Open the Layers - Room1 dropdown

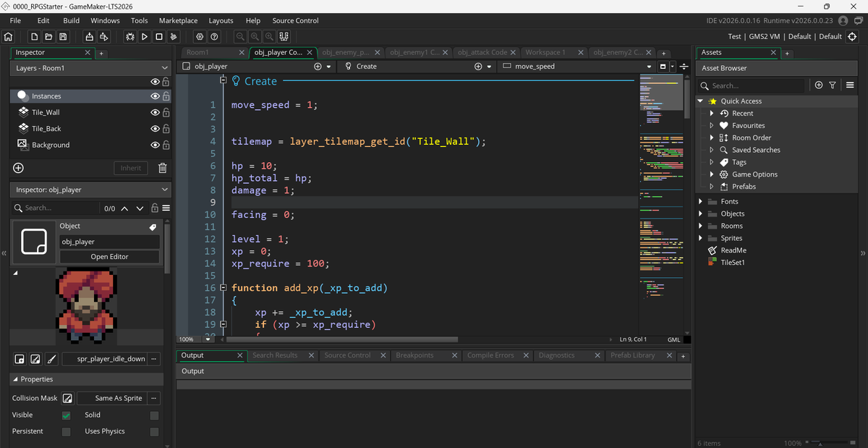(x=91, y=68)
